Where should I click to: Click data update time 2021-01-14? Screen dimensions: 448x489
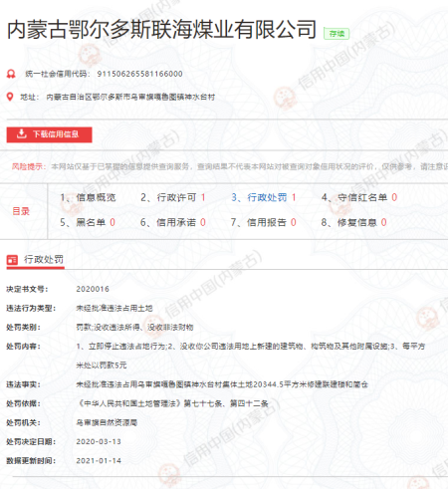coord(99,461)
